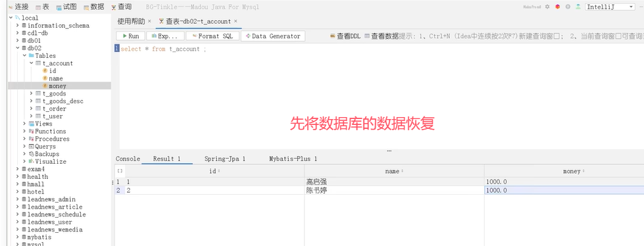Expand the db01 database

coord(18,41)
